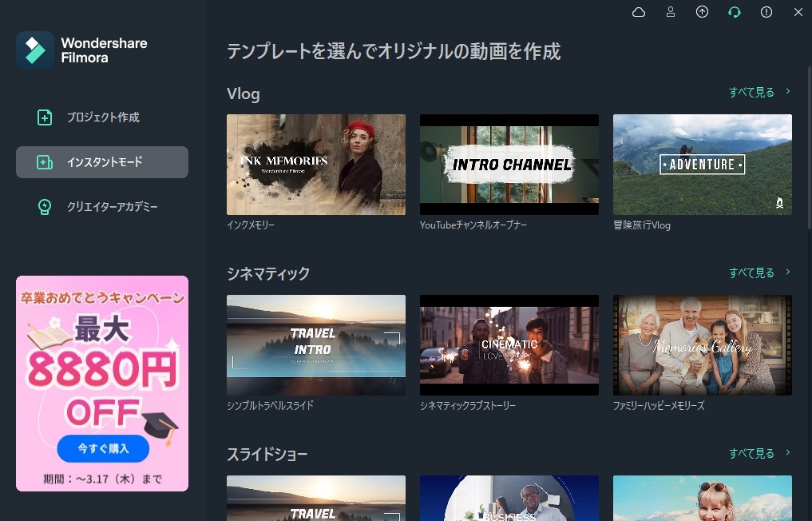Select the Intro Channel template thumbnail
Image resolution: width=812 pixels, height=521 pixels.
click(509, 165)
